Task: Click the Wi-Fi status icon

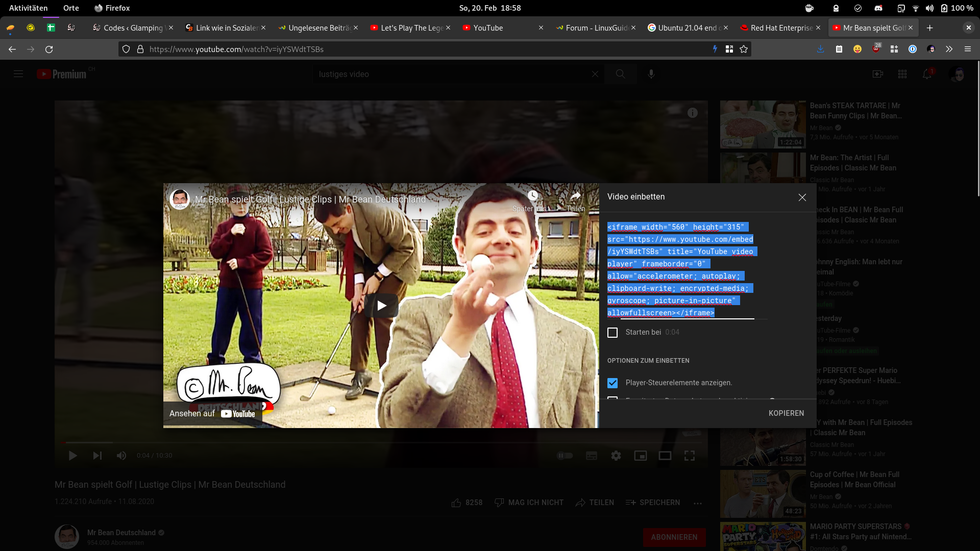Action: tap(915, 8)
